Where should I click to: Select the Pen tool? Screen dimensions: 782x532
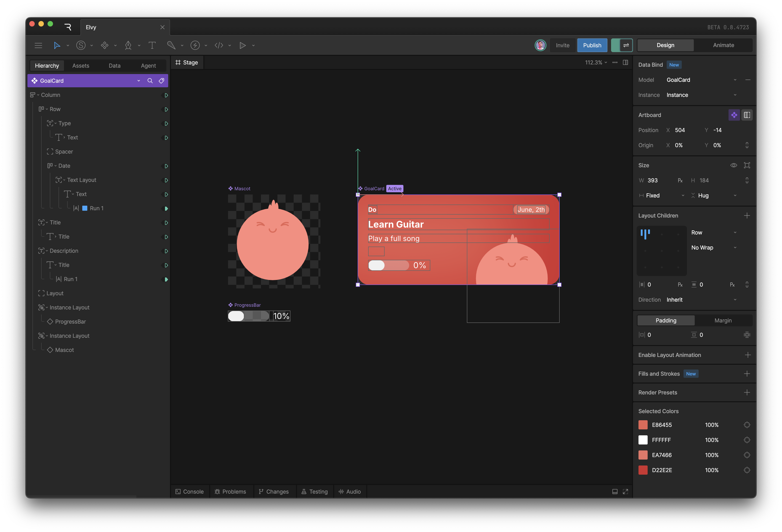coord(128,45)
